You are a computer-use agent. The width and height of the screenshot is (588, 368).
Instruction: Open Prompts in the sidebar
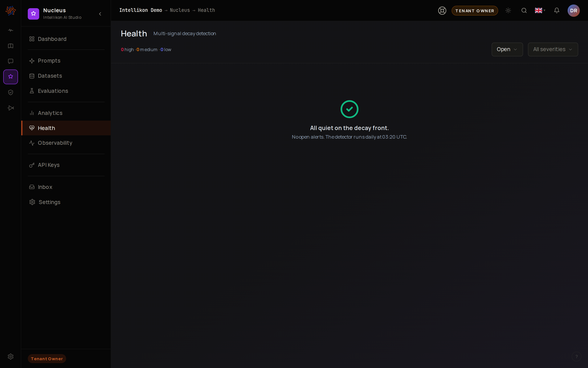(66, 61)
